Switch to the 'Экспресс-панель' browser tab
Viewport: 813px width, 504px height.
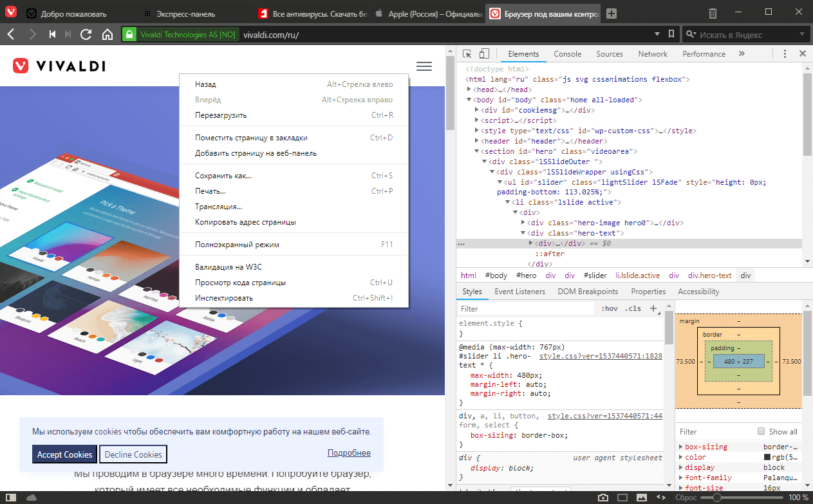194,14
